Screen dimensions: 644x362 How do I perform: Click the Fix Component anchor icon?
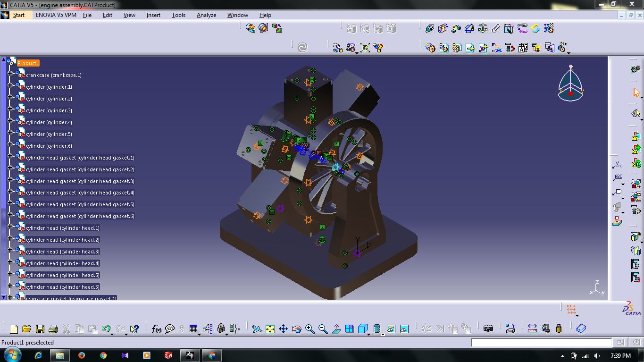pos(482,29)
